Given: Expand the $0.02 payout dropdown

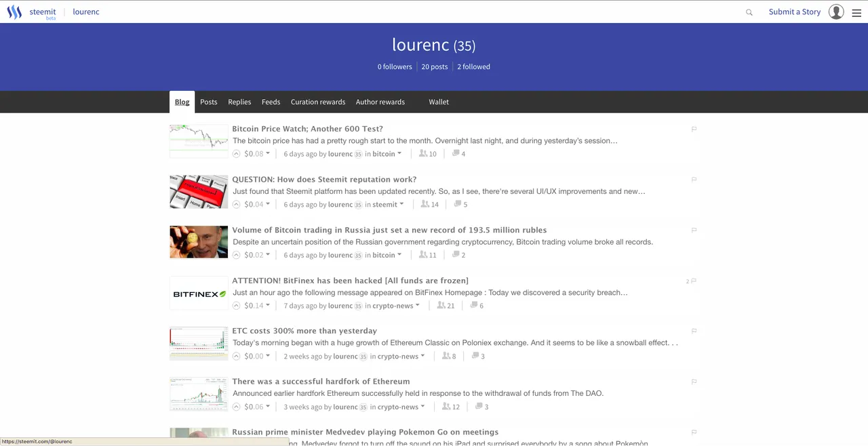Looking at the screenshot, I should (257, 255).
